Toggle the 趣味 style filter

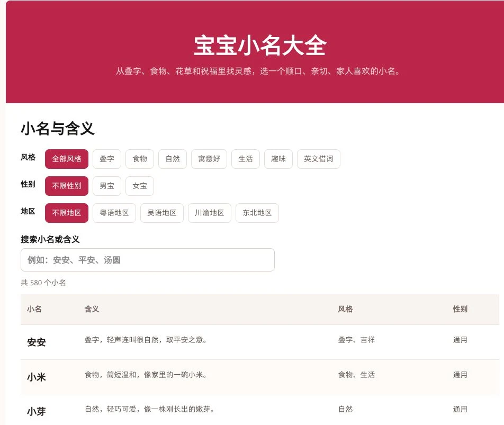[x=278, y=159]
